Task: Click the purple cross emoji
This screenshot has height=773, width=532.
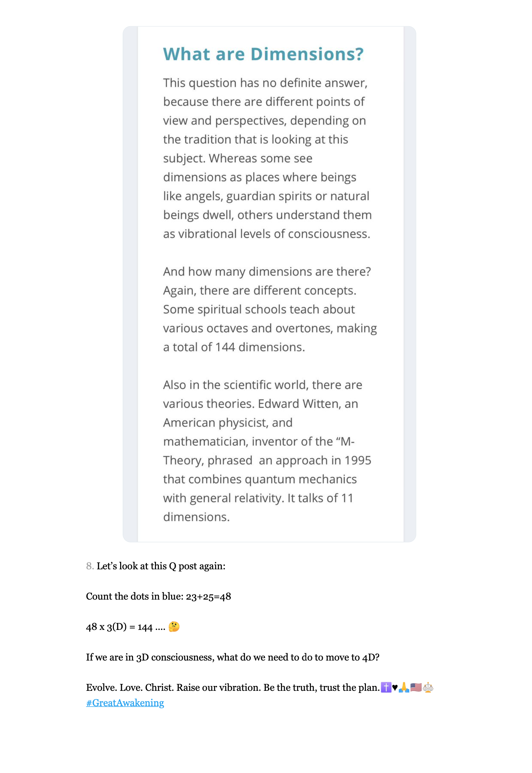Action: 386,687
